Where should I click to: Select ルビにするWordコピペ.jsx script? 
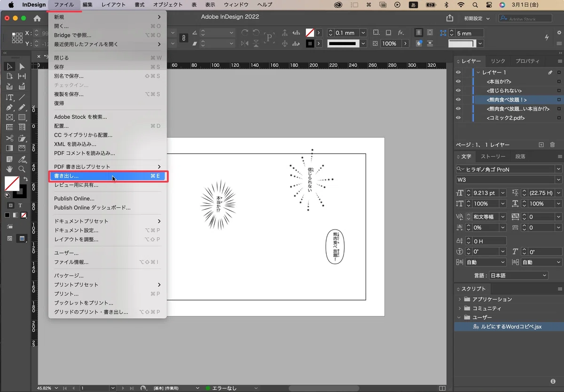click(511, 326)
